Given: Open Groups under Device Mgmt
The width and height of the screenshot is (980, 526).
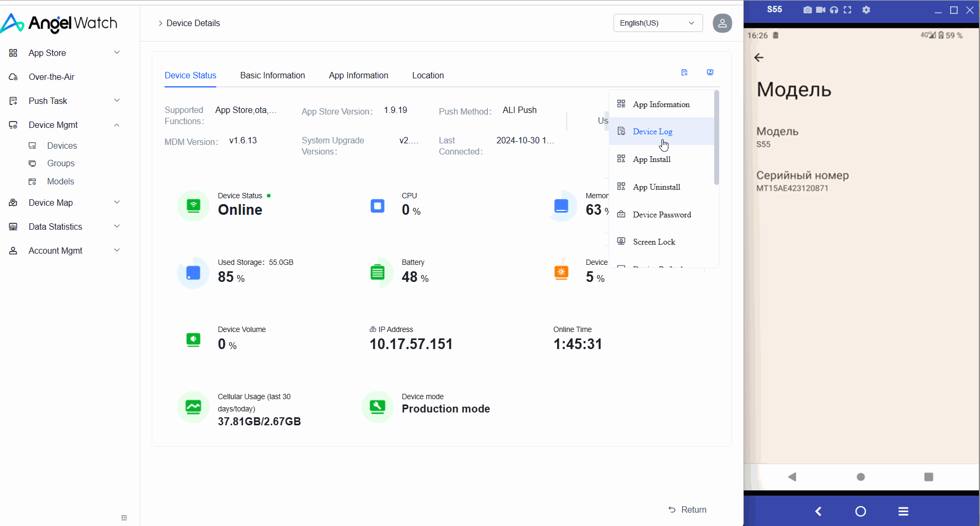Looking at the screenshot, I should (x=61, y=163).
